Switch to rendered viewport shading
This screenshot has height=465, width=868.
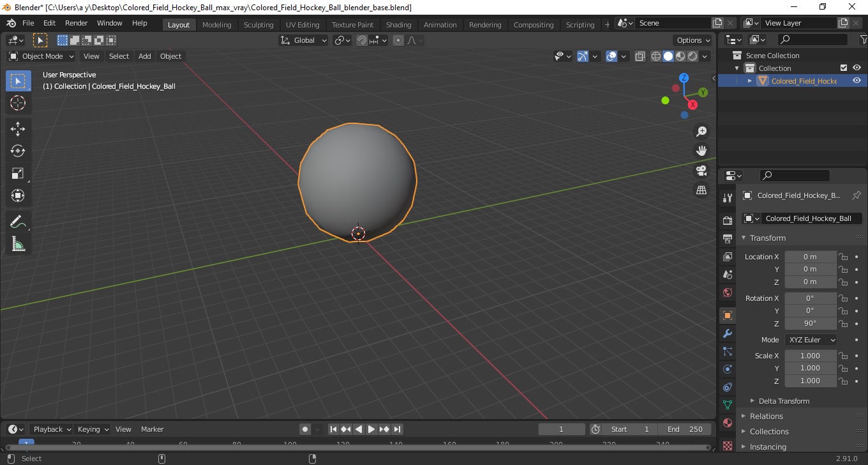click(692, 56)
